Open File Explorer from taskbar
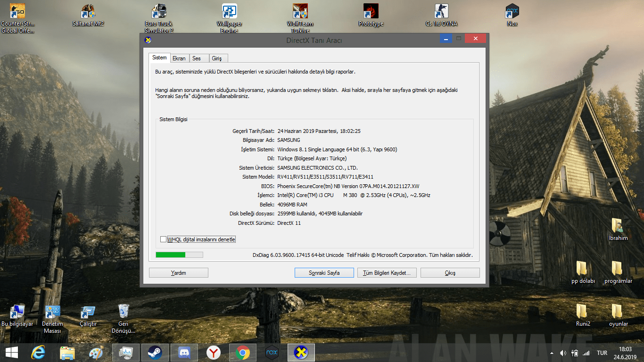The width and height of the screenshot is (644, 362). pyautogui.click(x=67, y=353)
